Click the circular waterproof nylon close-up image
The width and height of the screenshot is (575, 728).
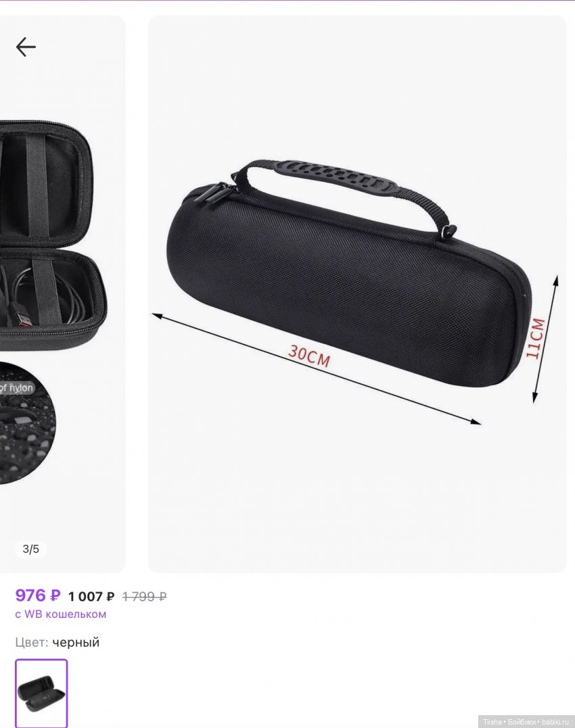tap(27, 423)
